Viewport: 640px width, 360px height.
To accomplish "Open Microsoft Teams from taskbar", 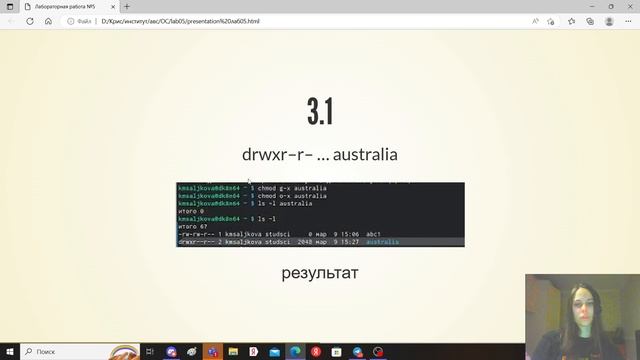I will pos(213,351).
